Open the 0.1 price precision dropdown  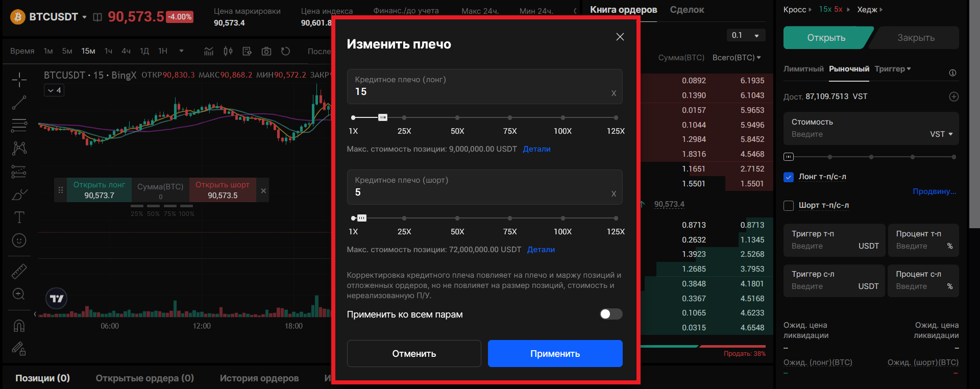click(x=746, y=35)
